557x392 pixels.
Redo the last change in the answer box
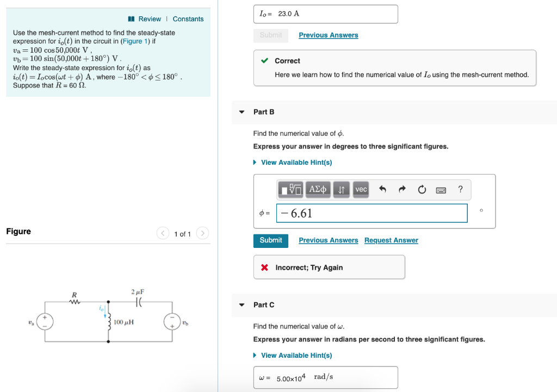[x=402, y=189]
